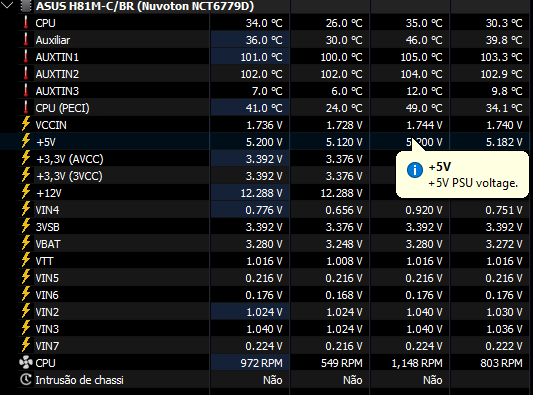Select the AUXTIN3 sensor label
This screenshot has height=395, width=533.
[57, 91]
